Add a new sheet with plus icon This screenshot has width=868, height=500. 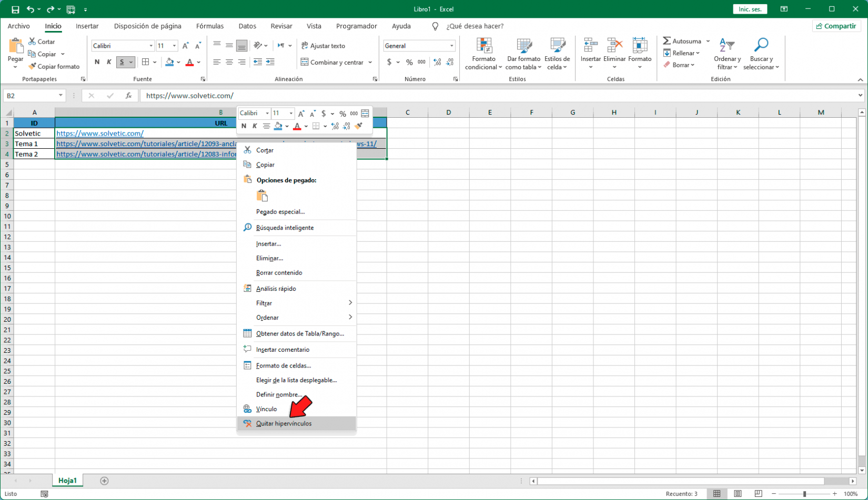[104, 481]
